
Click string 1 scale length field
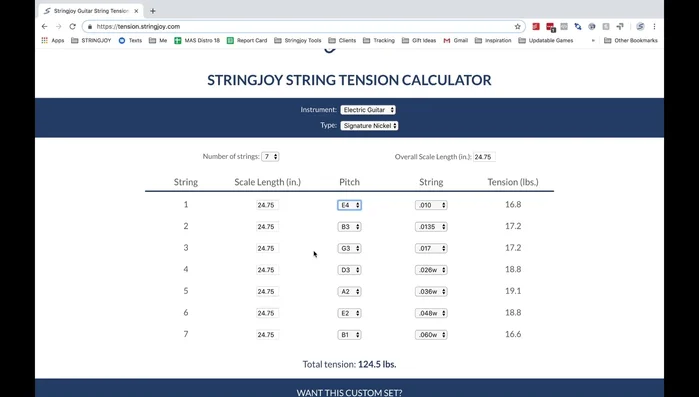click(x=267, y=205)
